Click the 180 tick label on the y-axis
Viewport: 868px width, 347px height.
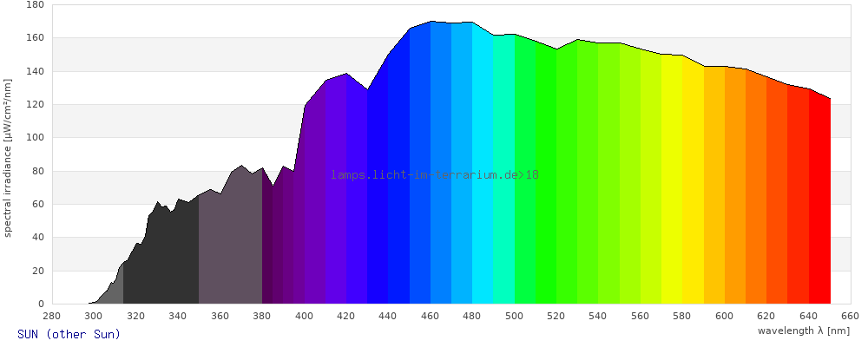pyautogui.click(x=35, y=4)
